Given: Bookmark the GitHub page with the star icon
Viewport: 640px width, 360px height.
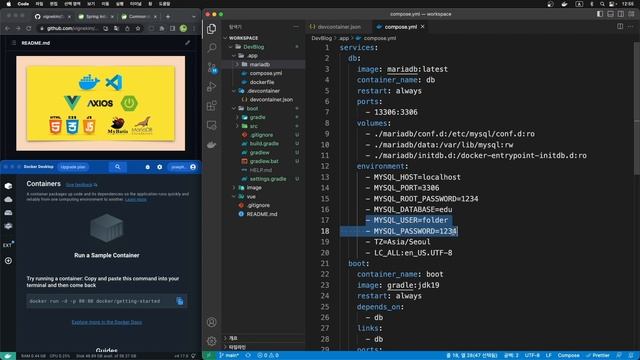Looking at the screenshot, I should point(138,28).
